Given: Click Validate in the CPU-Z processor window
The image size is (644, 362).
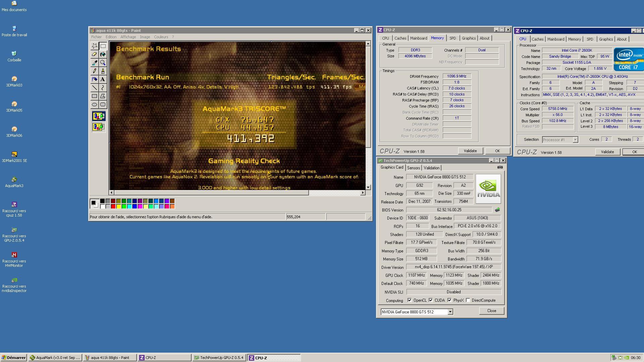Looking at the screenshot, I should point(607,152).
